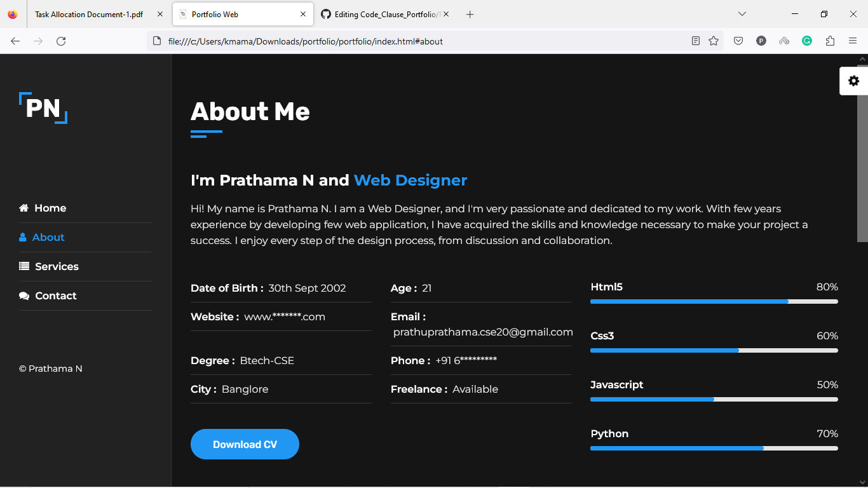Click the About Me page heading
Screen dimensions: 868x488
[x=250, y=112]
